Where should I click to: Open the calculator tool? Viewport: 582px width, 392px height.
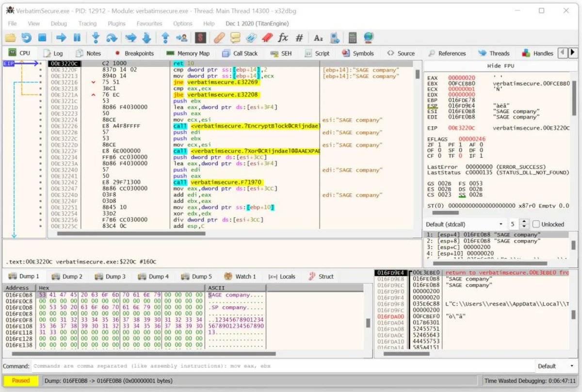[x=353, y=37]
